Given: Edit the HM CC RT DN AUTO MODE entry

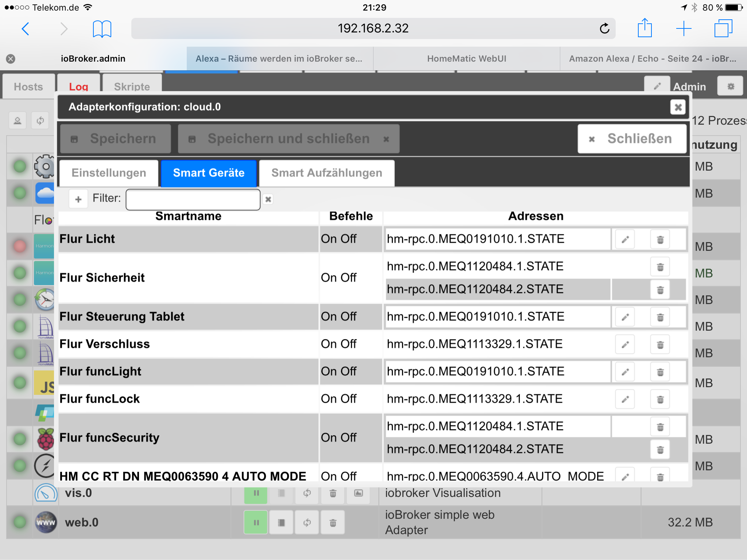Looking at the screenshot, I should coord(625,475).
